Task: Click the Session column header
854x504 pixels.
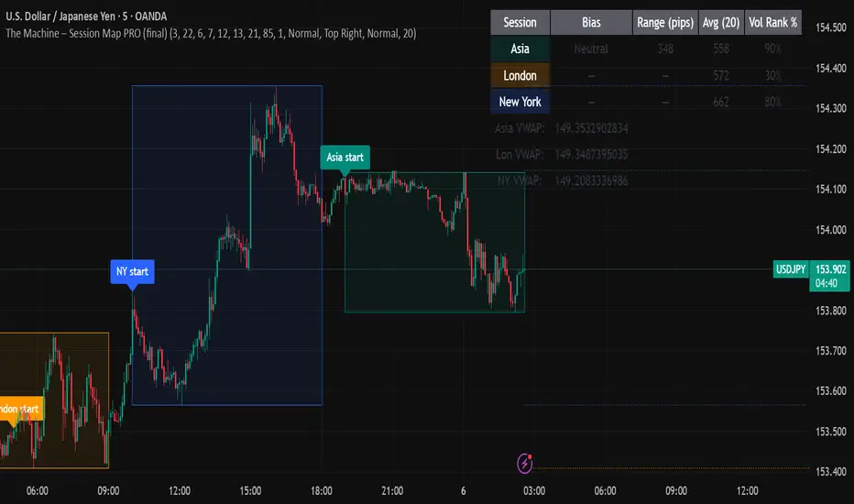Action: pos(520,22)
